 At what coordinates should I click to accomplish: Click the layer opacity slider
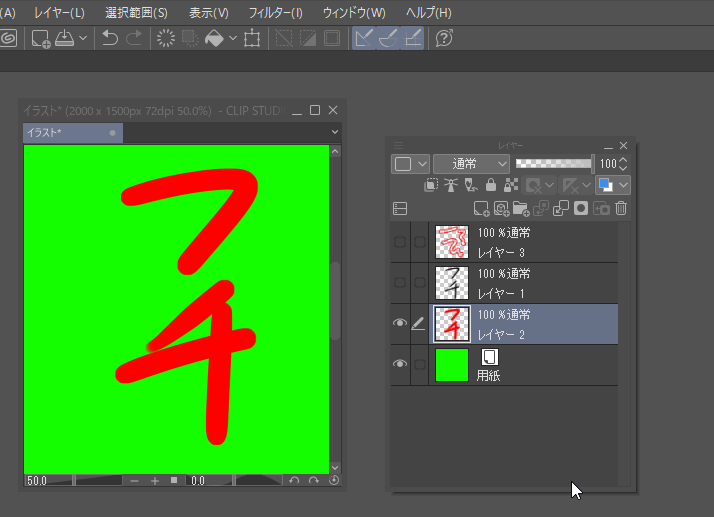[555, 164]
